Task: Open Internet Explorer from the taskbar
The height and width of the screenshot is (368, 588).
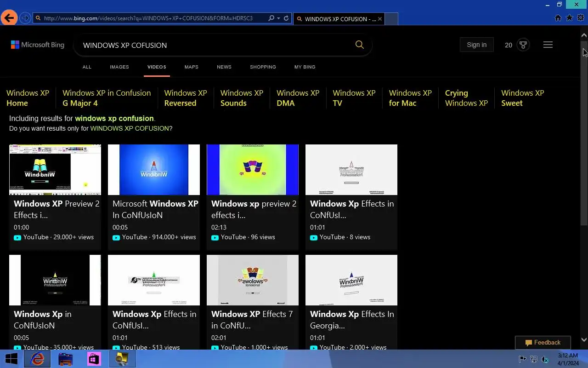Action: tap(37, 359)
